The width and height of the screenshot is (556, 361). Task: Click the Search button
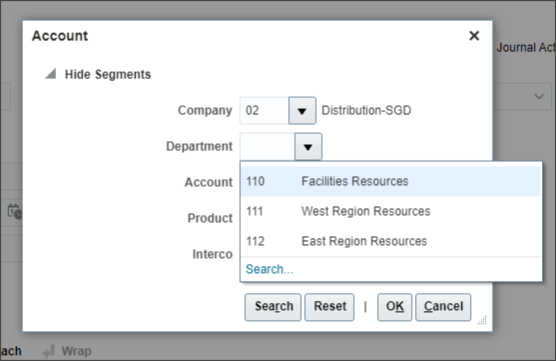[273, 307]
